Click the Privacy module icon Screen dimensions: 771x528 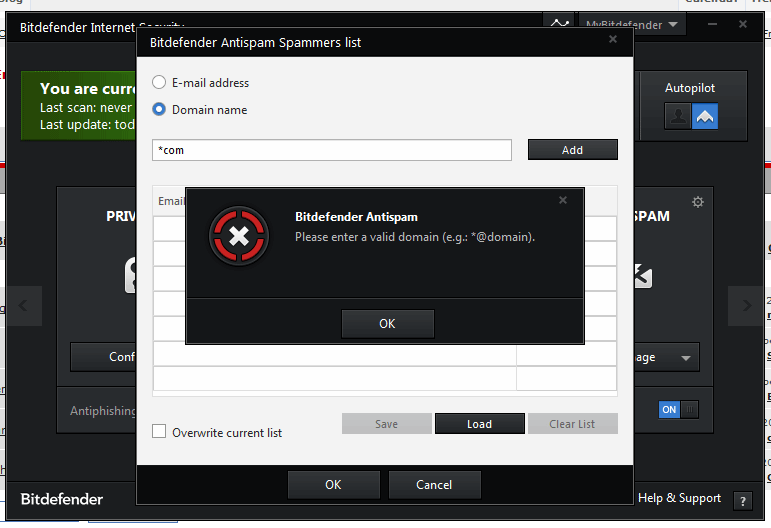[x=130, y=275]
